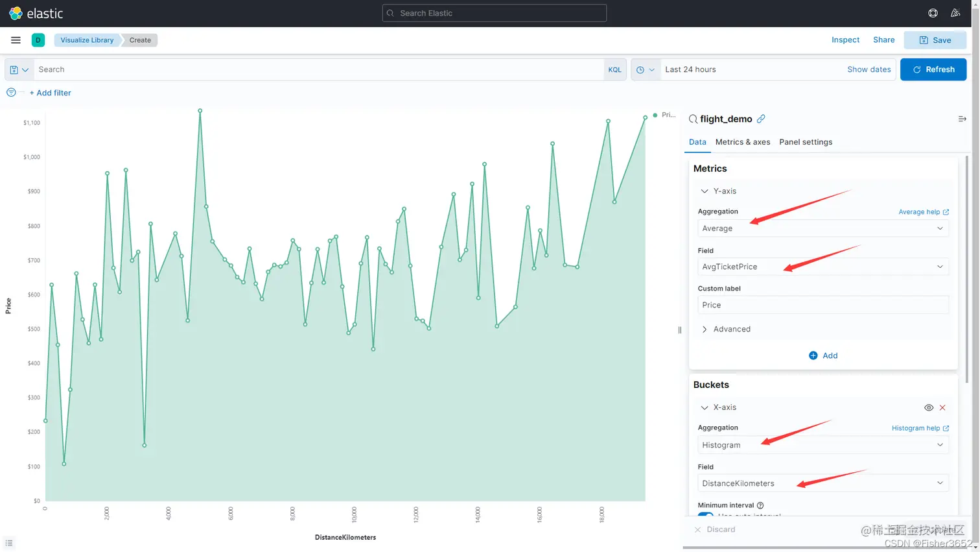Screen dimensions: 980x552
Task: Click the Metrics heading
Action: point(710,169)
